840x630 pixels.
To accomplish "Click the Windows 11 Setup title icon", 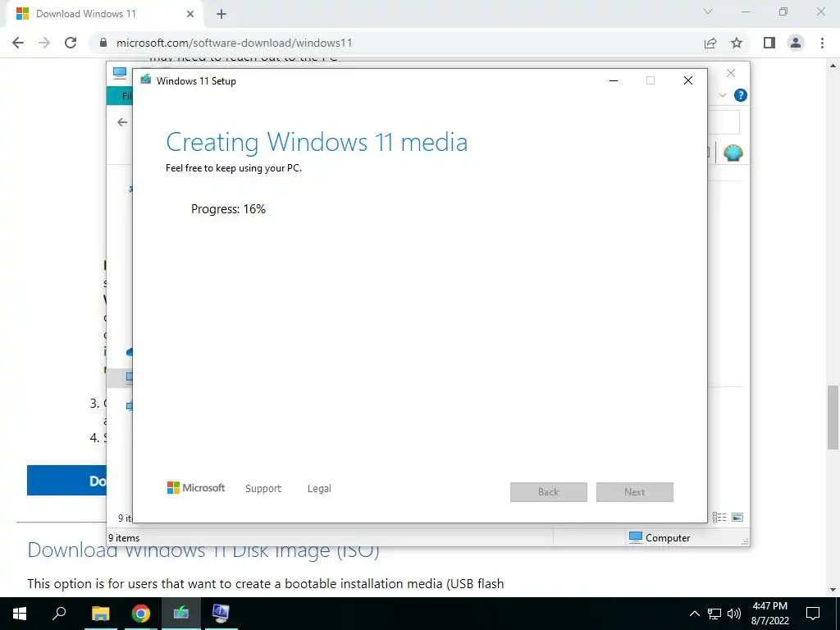I will click(x=146, y=80).
